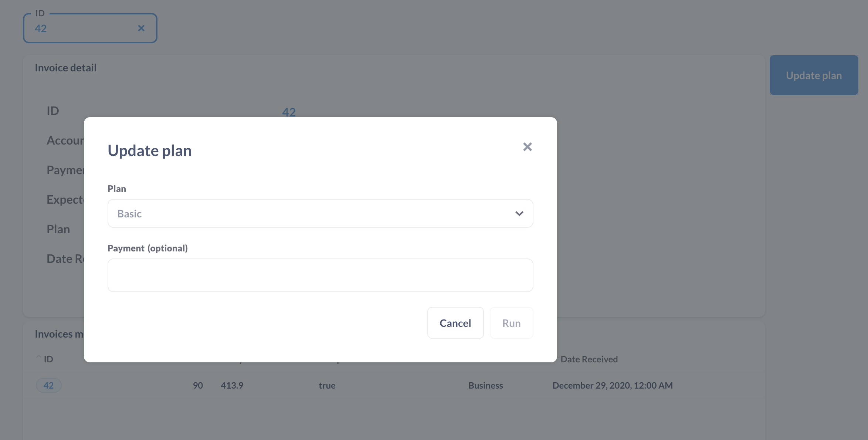Click the blue Update plan button
This screenshot has width=868, height=440.
(x=813, y=75)
